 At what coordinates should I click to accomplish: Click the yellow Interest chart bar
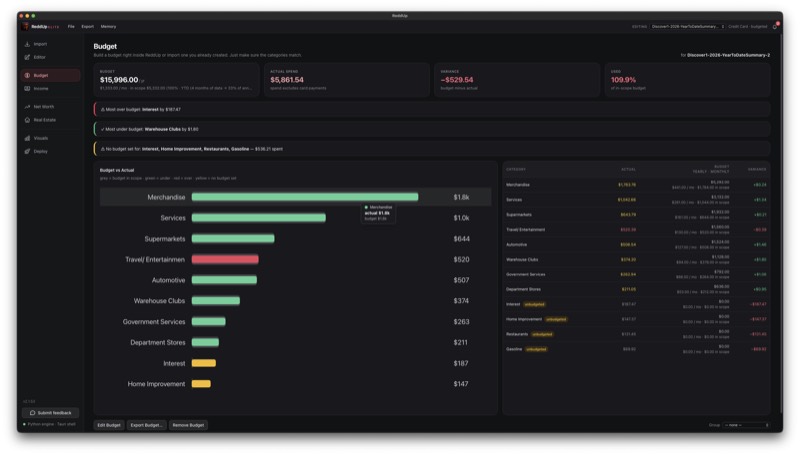pyautogui.click(x=204, y=363)
